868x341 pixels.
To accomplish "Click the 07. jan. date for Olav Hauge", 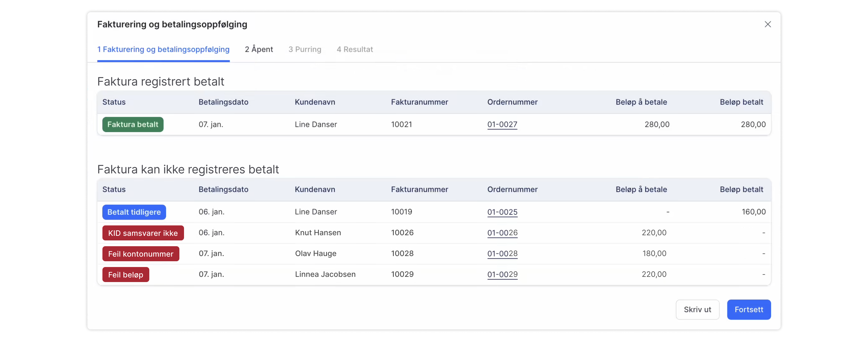I will coord(211,253).
